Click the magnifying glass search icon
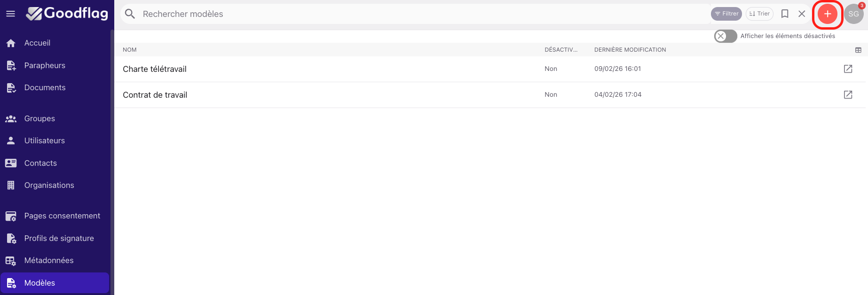 click(130, 14)
